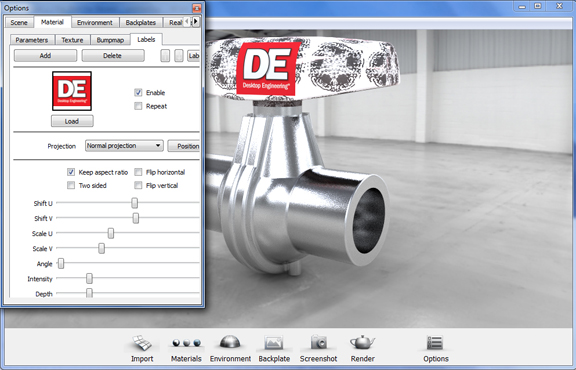This screenshot has height=370, width=576.
Task: Click first small blank button after Delete
Action: [x=165, y=55]
